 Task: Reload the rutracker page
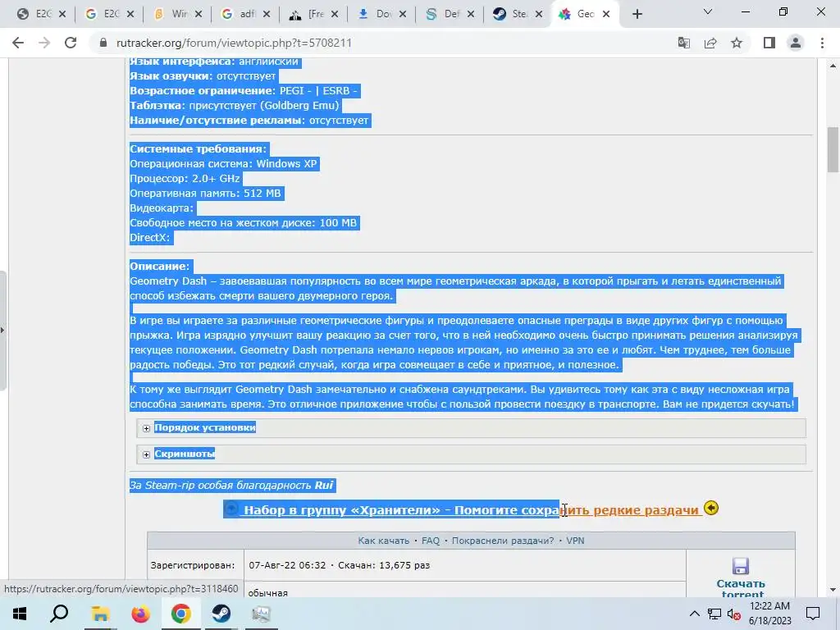(x=71, y=43)
